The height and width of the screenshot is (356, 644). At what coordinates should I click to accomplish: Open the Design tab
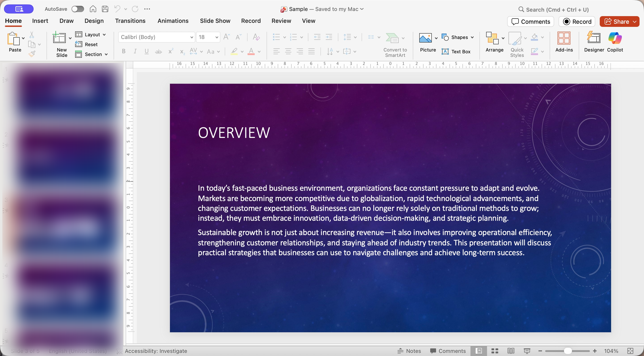coord(94,21)
